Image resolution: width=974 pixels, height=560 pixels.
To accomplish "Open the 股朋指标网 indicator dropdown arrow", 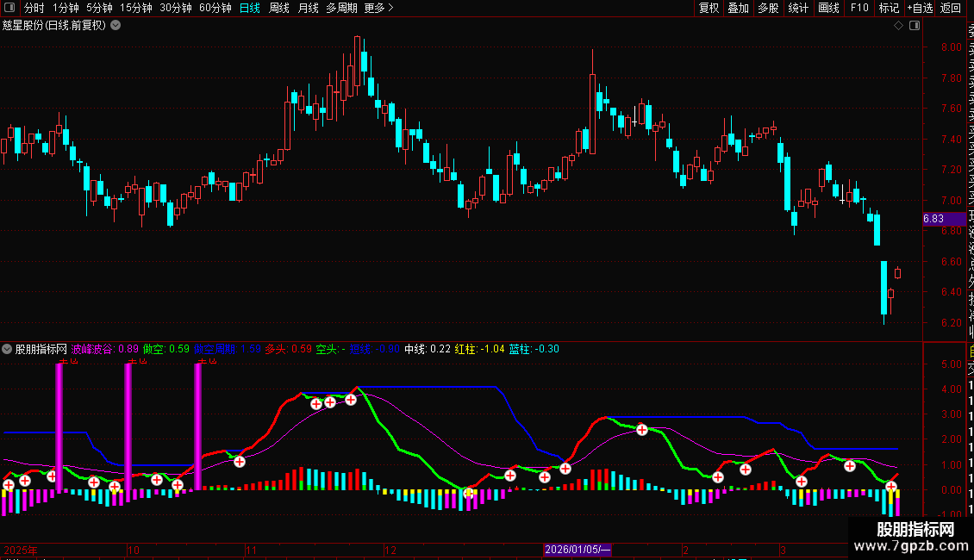I will click(x=8, y=349).
